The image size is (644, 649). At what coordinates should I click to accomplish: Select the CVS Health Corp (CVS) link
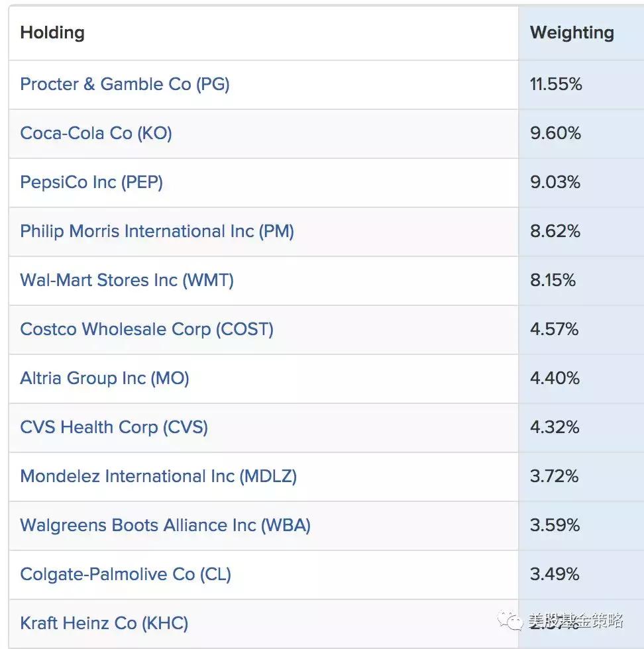coord(114,428)
